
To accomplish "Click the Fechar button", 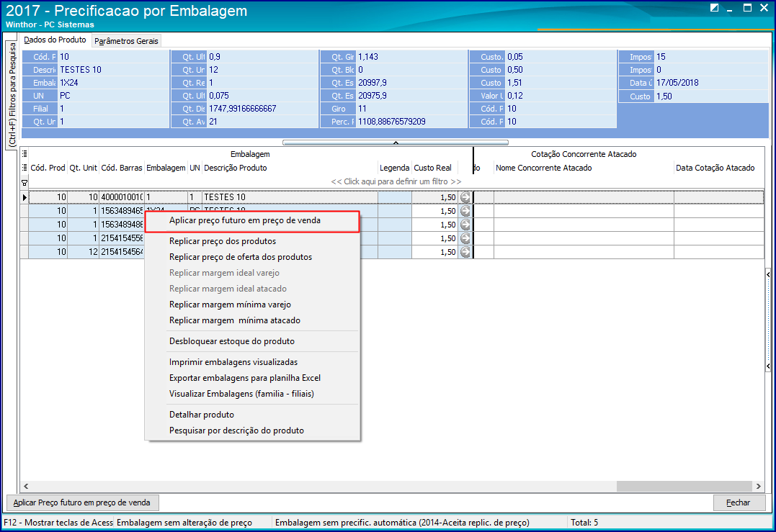I will 739,502.
